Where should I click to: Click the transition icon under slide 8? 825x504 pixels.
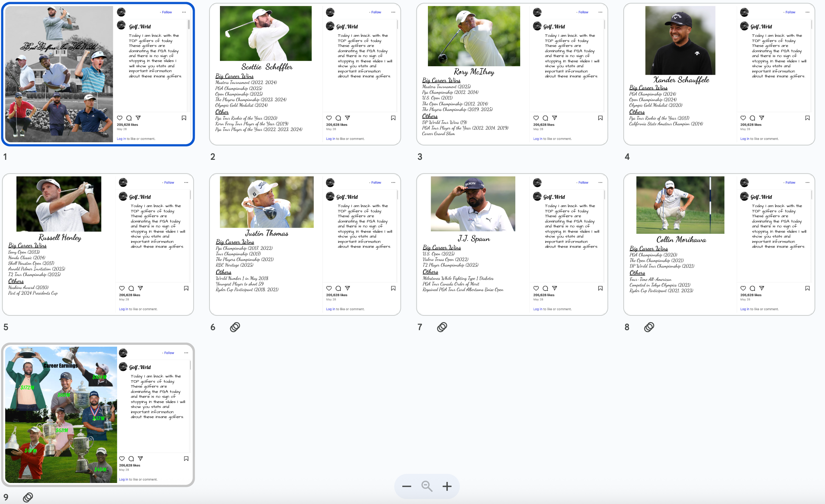tap(649, 327)
